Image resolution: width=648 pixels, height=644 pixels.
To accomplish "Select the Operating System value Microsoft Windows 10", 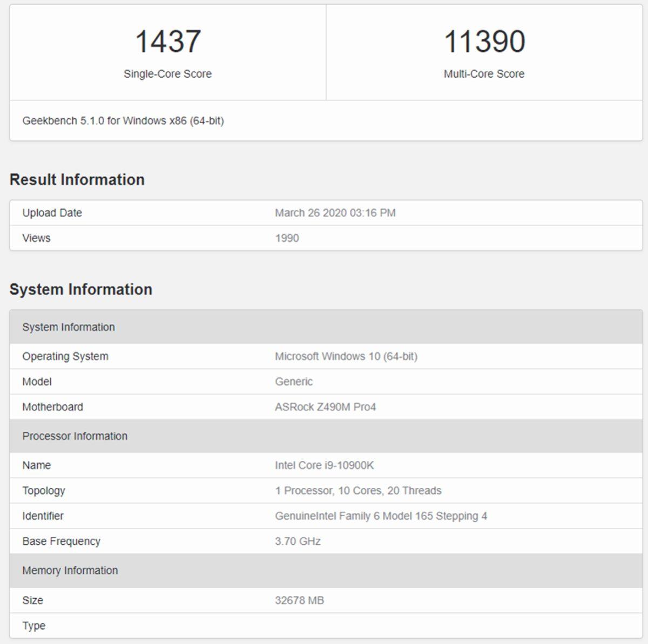I will point(348,356).
